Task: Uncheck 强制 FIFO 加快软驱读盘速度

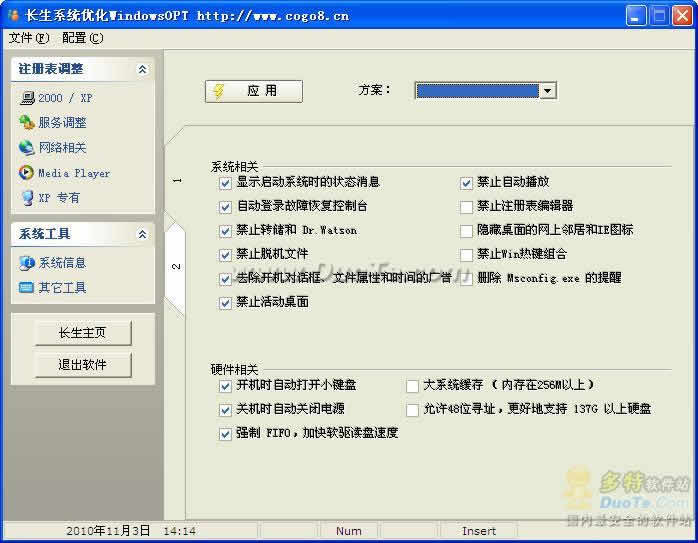Action: click(226, 434)
